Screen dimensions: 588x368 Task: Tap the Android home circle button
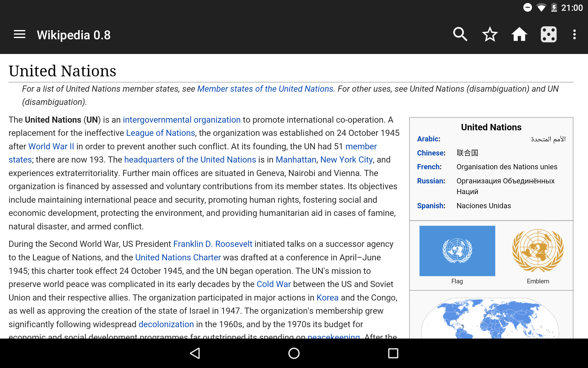point(294,353)
